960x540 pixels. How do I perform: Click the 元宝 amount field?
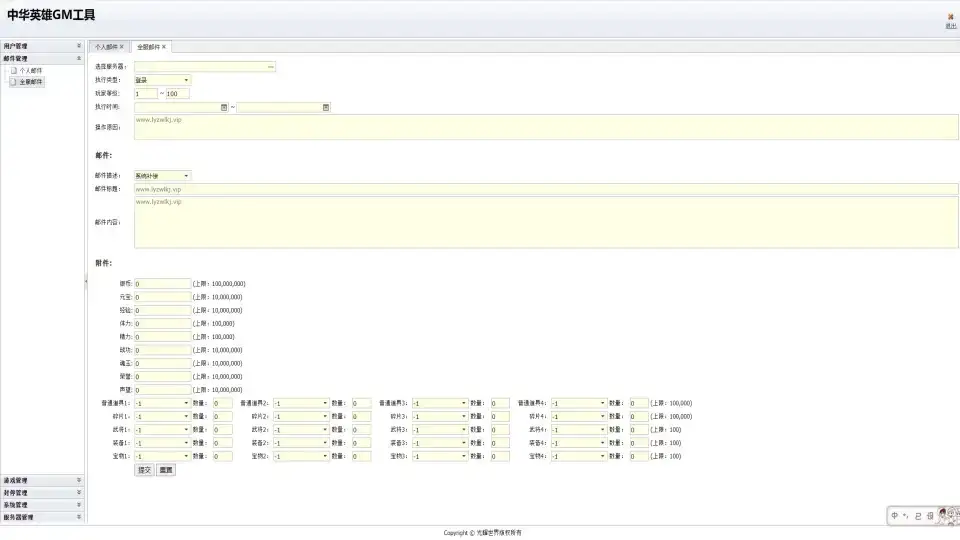pos(163,297)
